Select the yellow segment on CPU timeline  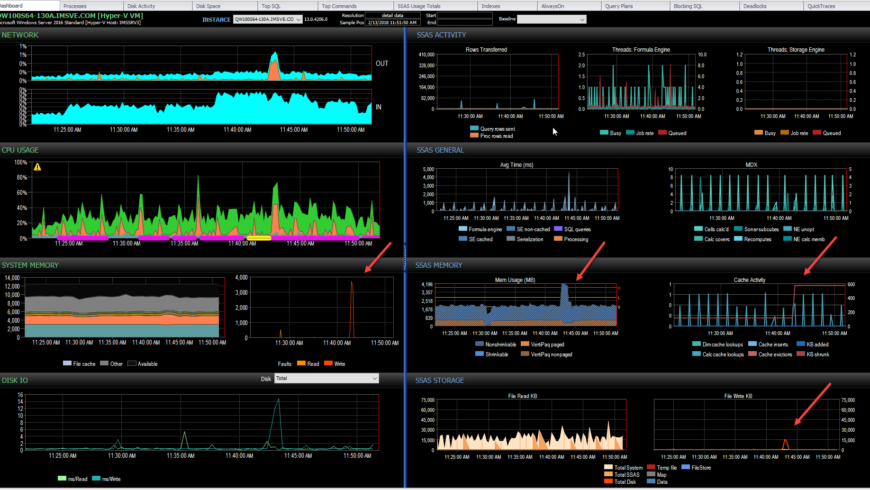point(259,238)
